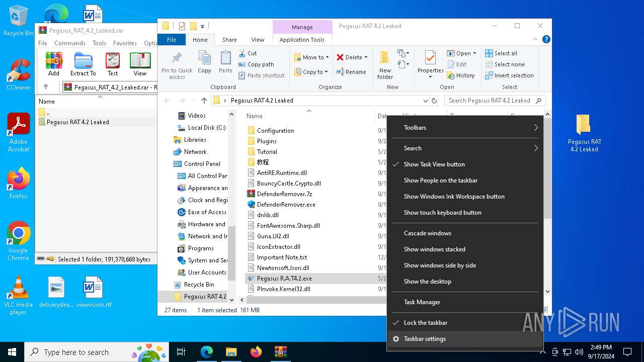The image size is (644, 362).
Task: Toggle Show Windows Ink Workspace button
Action: point(465,197)
